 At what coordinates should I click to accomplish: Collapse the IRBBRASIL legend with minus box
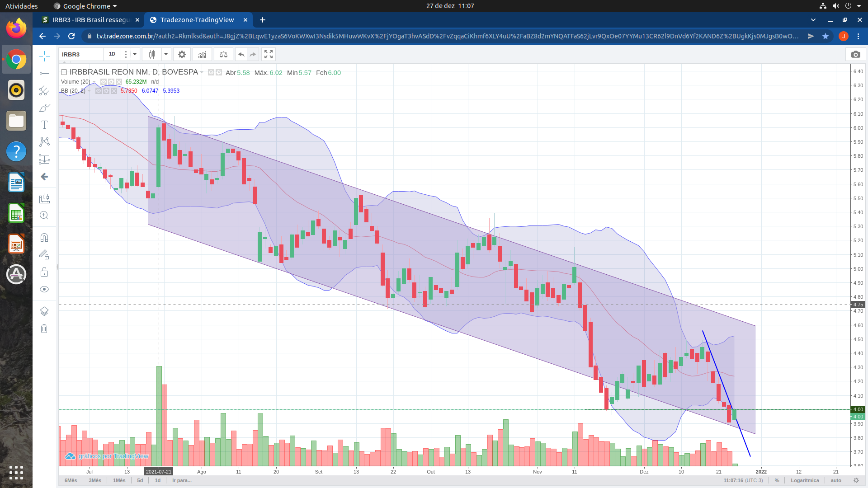(x=64, y=72)
